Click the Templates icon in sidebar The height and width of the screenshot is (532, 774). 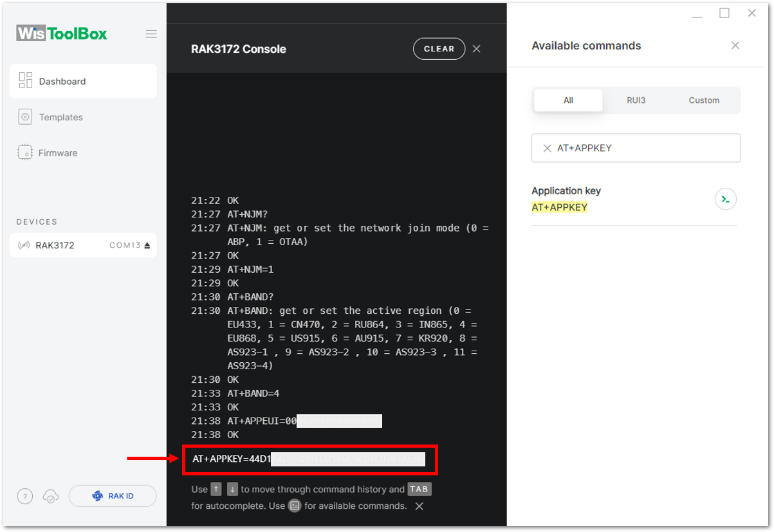[25, 117]
